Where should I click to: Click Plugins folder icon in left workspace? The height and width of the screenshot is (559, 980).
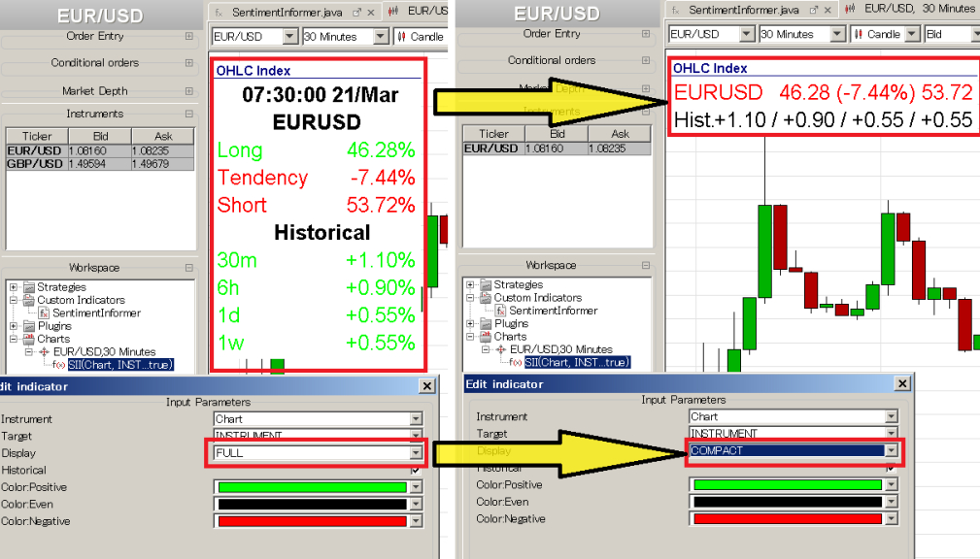(x=29, y=326)
